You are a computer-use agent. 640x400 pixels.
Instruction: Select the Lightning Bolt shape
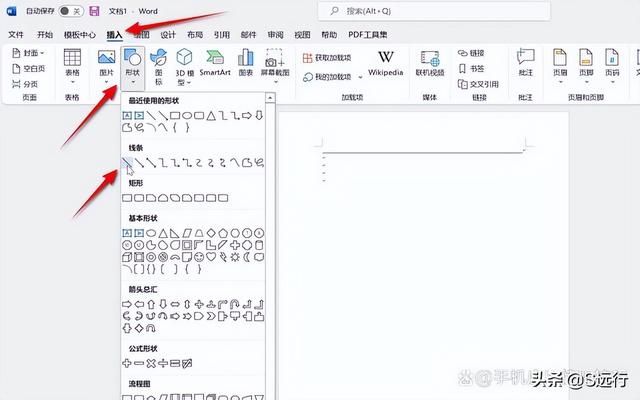pos(223,257)
